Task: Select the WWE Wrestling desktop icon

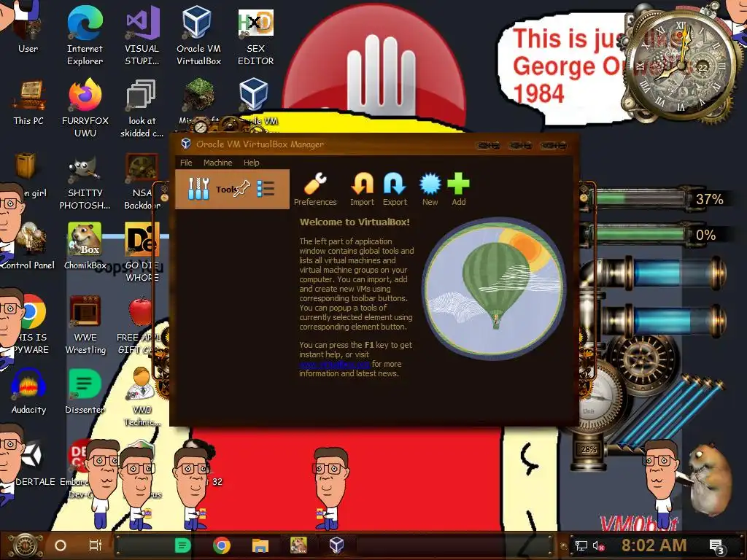Action: 85,324
